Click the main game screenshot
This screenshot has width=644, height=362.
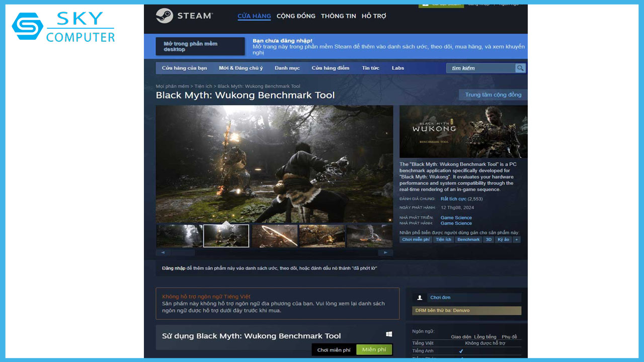[274, 164]
